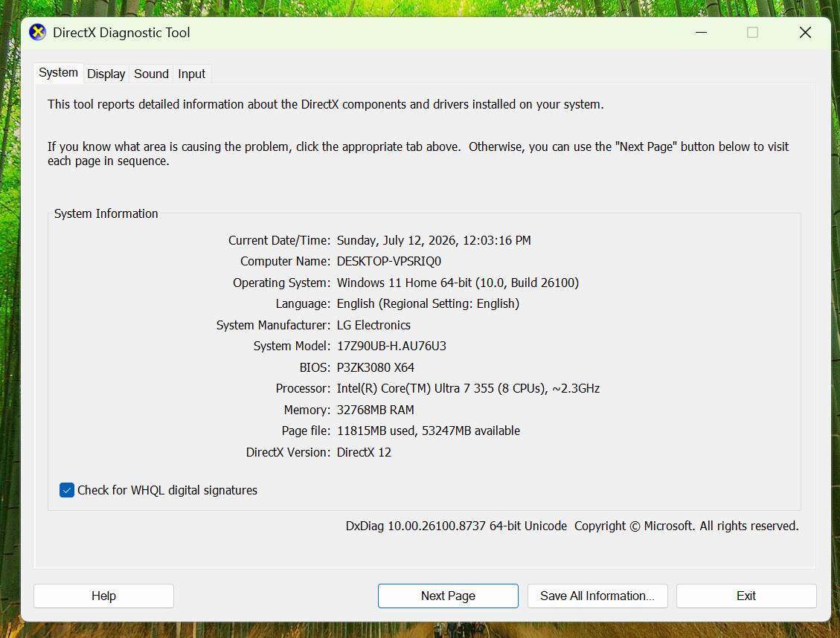Click the disabled maximize button
840x638 pixels.
[753, 33]
